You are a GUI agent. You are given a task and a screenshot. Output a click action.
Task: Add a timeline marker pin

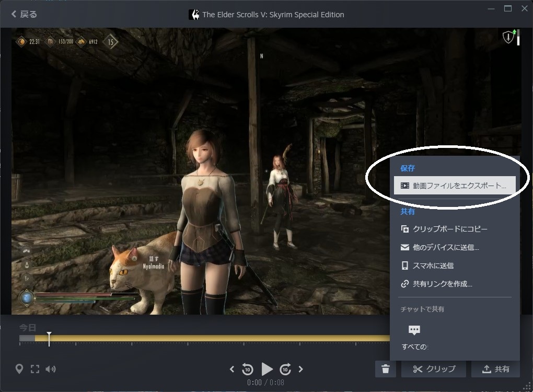pyautogui.click(x=19, y=369)
